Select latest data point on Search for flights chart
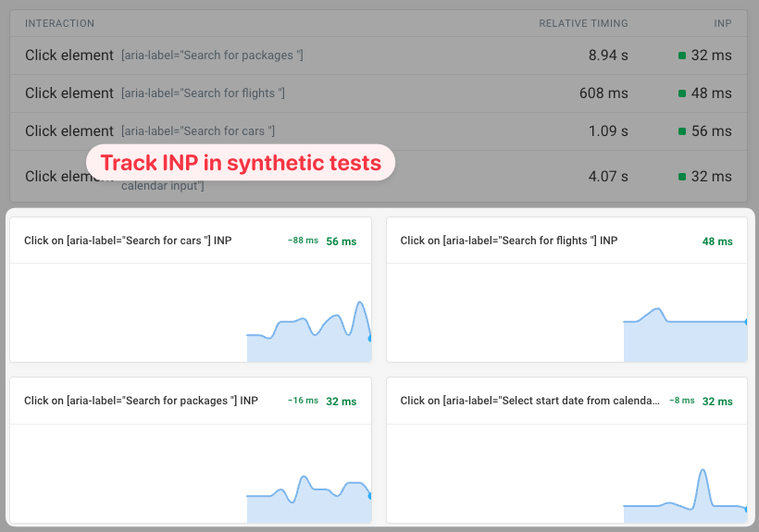759x532 pixels. coord(746,322)
